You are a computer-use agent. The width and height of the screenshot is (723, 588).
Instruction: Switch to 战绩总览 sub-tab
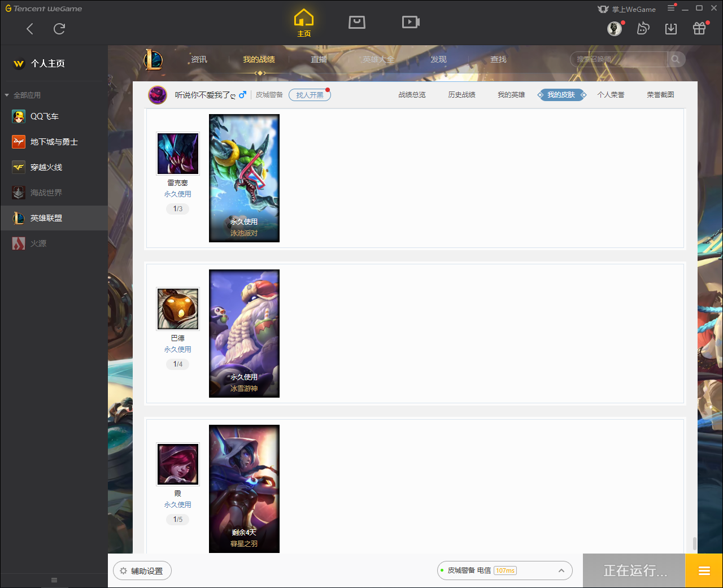click(x=412, y=95)
